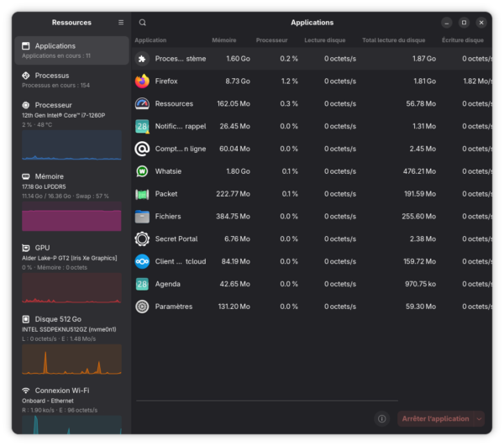The height and width of the screenshot is (446, 504).
Task: Open the Disque 512 Go section
Action: click(x=71, y=344)
